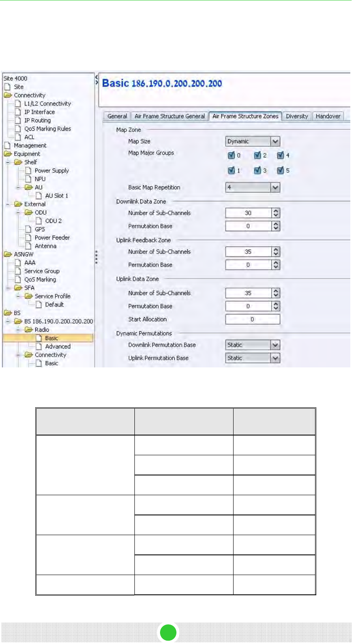Click Uplink Data Zone Sub-Channels stepper
352x644 pixels.
pos(276,293)
